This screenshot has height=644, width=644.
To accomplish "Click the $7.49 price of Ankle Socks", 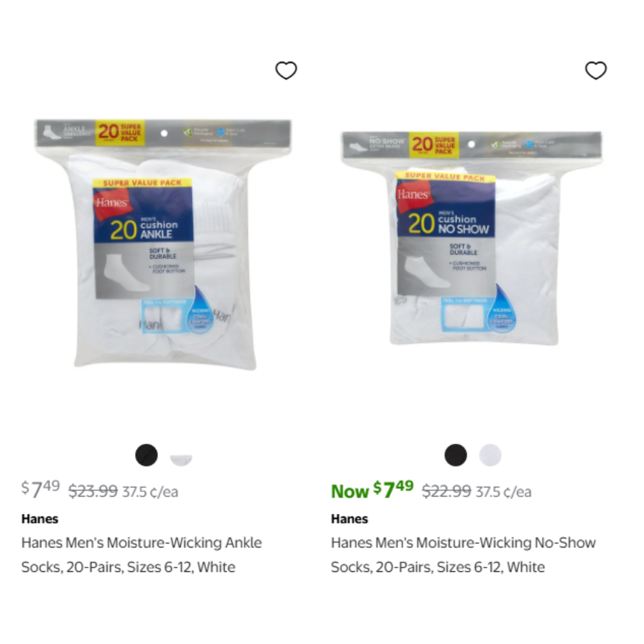I will pos(41,489).
